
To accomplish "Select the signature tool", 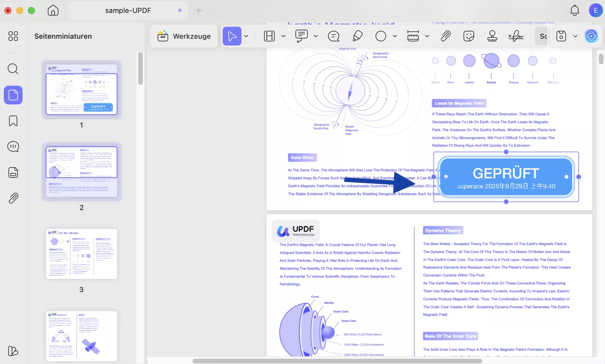I will click(x=516, y=36).
